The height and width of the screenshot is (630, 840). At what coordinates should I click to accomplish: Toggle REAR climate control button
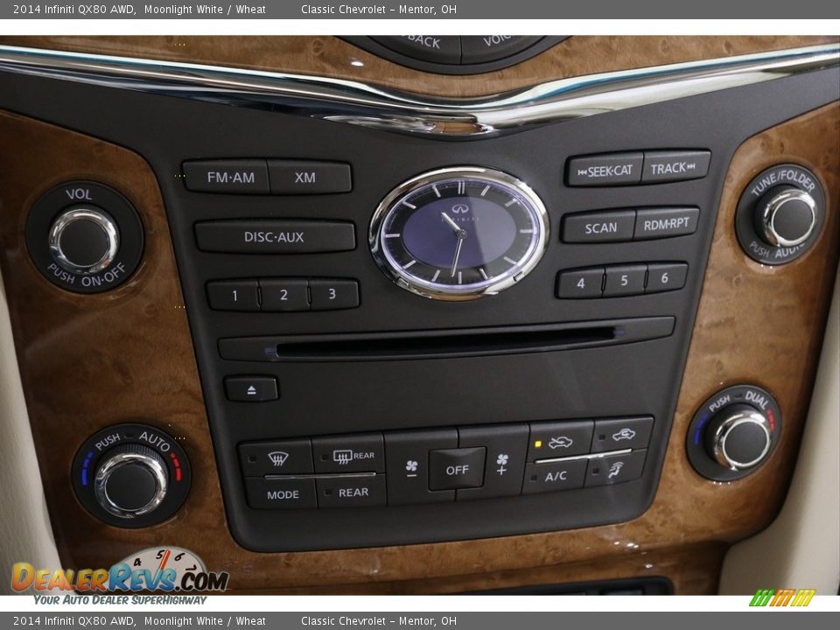(x=352, y=491)
